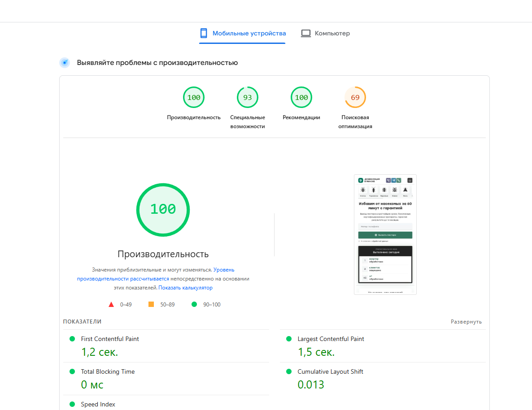532x410 pixels.
Task: Click the large 100 performance gauge
Action: click(163, 210)
